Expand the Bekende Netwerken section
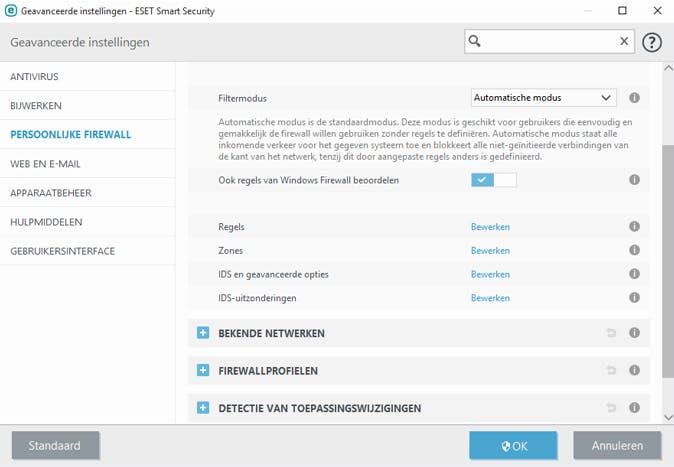Image resolution: width=674 pixels, height=467 pixels. (203, 333)
